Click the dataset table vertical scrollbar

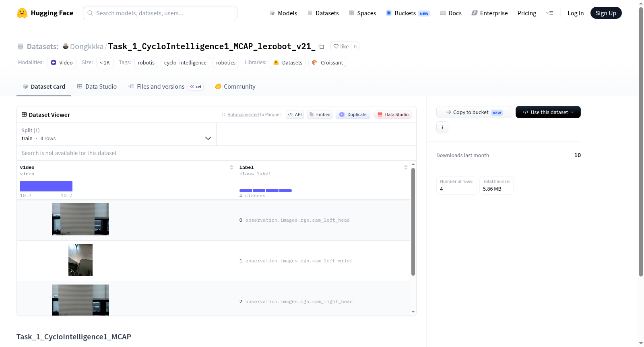tap(413, 222)
